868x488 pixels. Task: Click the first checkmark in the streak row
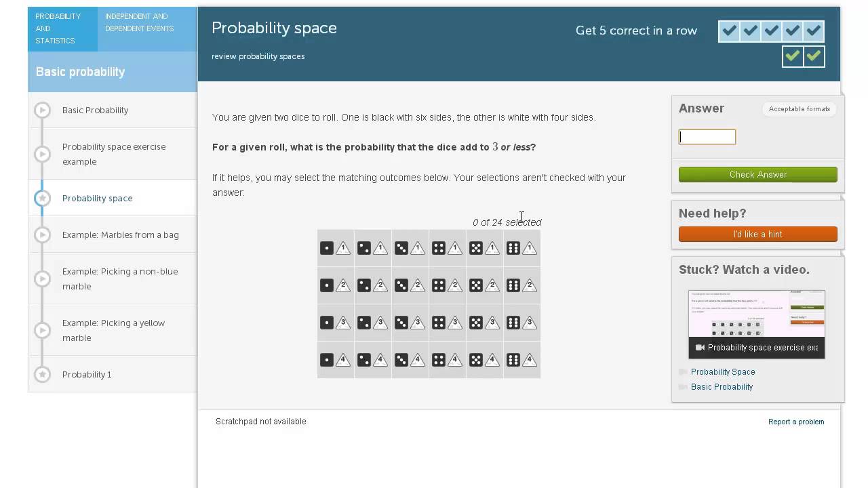730,31
